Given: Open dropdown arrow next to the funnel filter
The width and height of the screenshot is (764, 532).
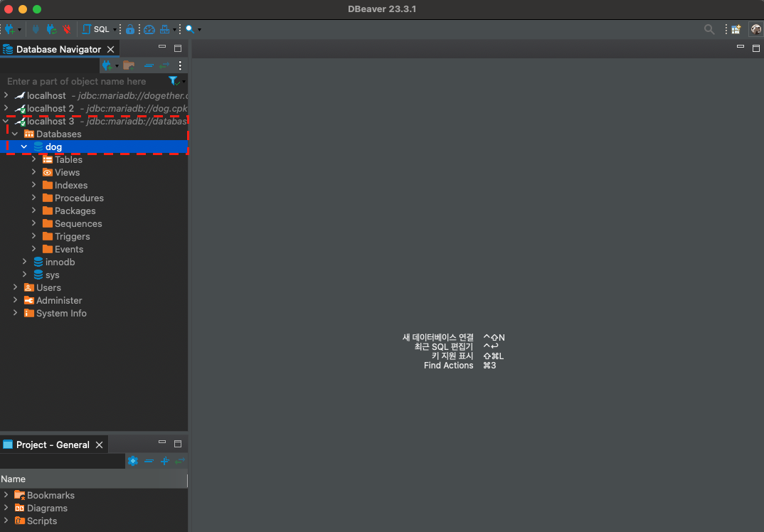Looking at the screenshot, I should click(x=184, y=81).
